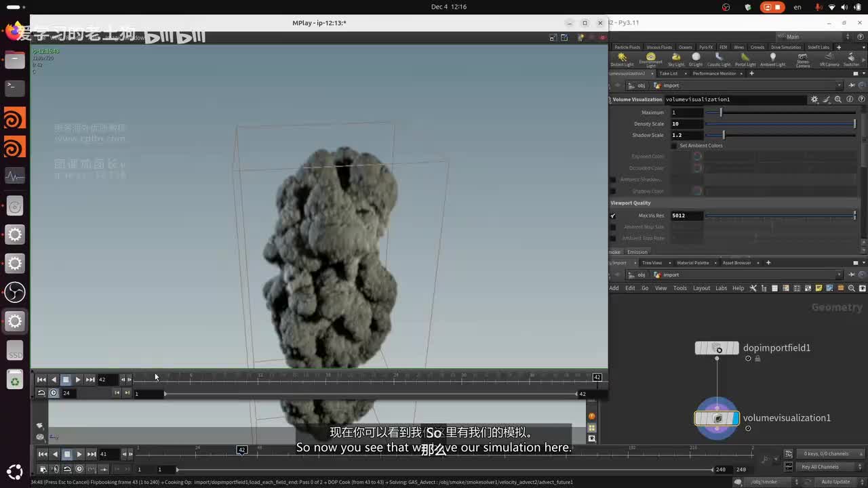868x488 pixels.
Task: Open the Auto Update mode dropdown
Action: [x=837, y=482]
